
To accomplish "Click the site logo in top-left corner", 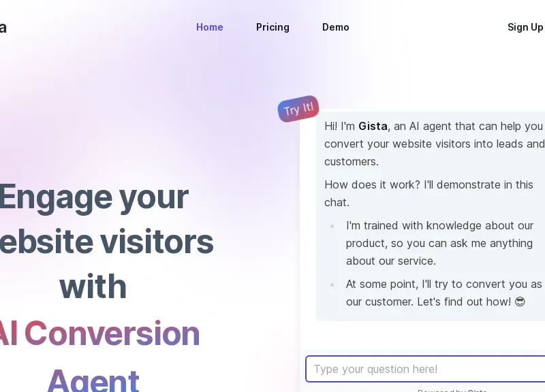I will (3, 27).
